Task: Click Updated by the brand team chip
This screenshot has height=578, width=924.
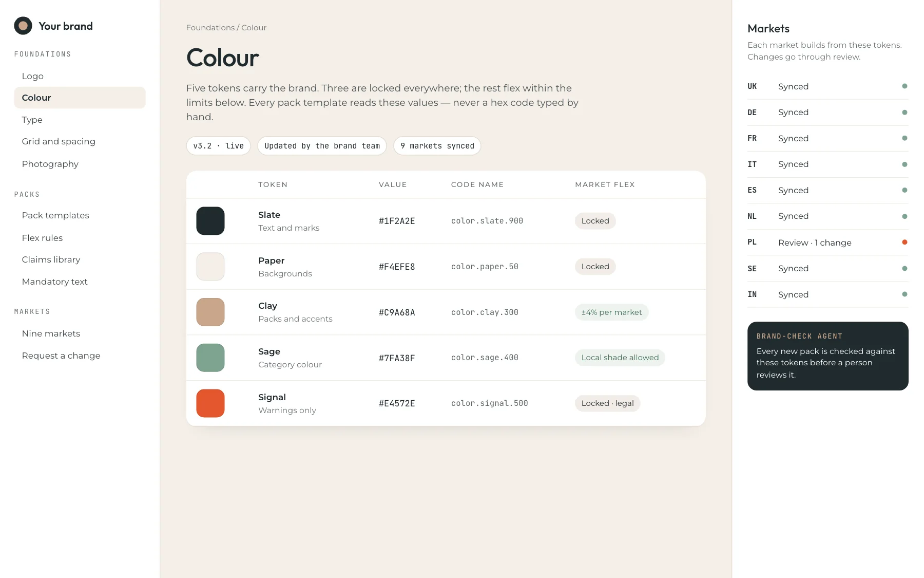Action: (x=322, y=146)
